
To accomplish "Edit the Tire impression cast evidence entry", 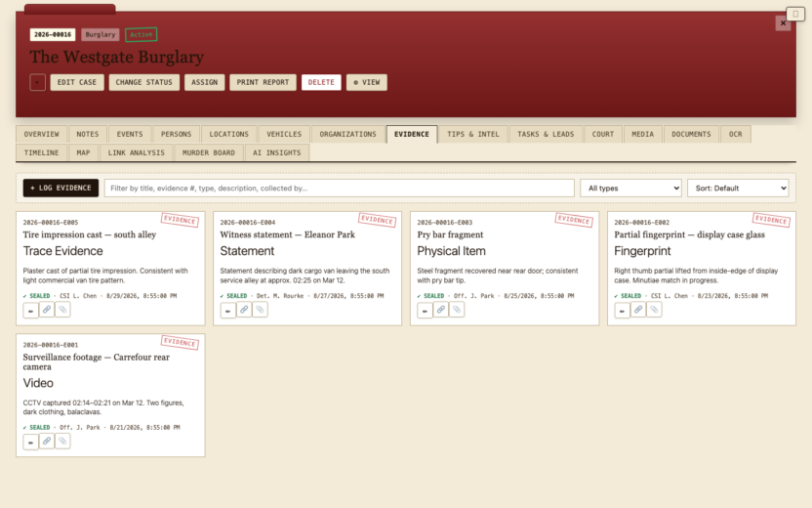I will (30, 311).
